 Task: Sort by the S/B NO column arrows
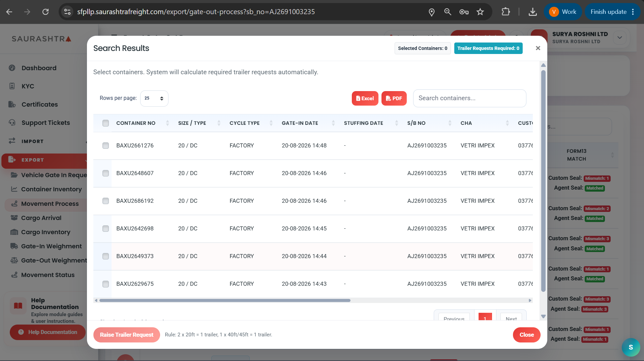[450, 123]
